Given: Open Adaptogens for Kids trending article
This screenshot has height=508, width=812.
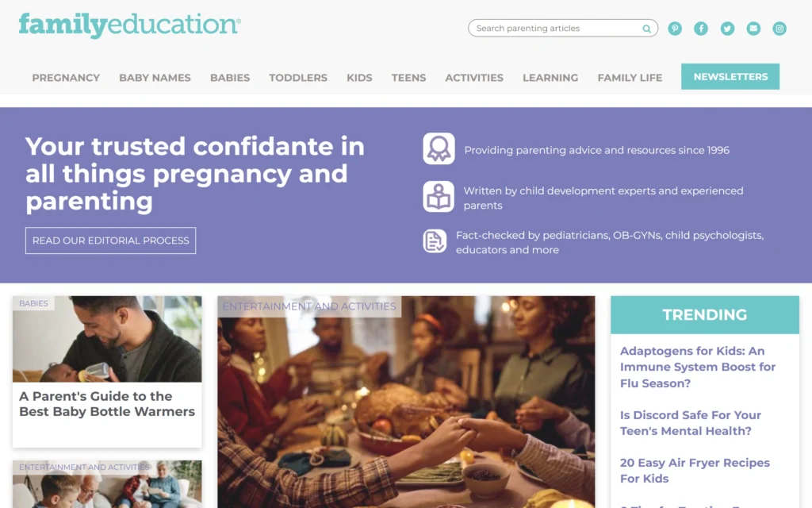Looking at the screenshot, I should coord(698,367).
